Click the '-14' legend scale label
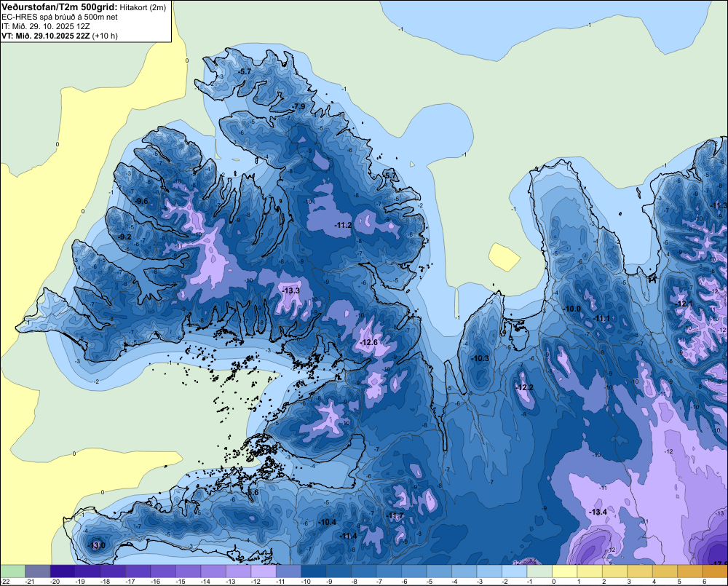 (x=205, y=582)
